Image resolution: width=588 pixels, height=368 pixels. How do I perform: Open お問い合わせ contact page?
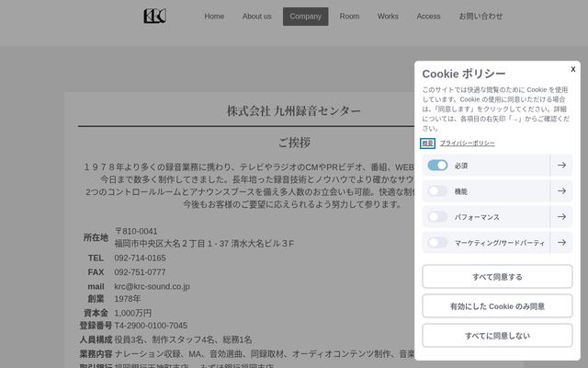point(481,17)
